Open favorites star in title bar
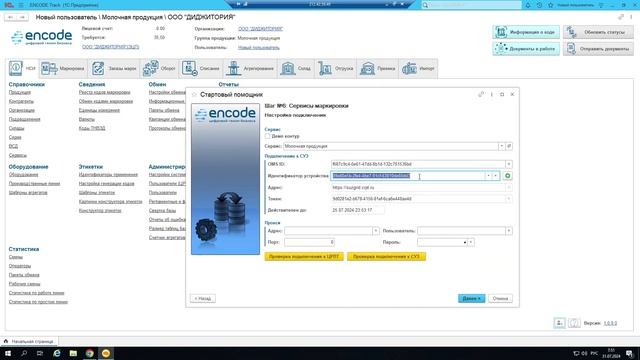This screenshot has height=360, width=640. 551,5
